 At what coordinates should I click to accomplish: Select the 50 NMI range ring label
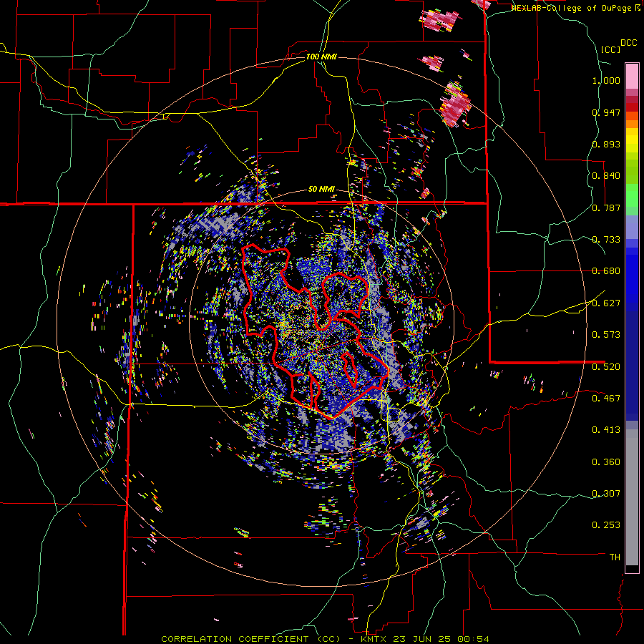pos(321,190)
